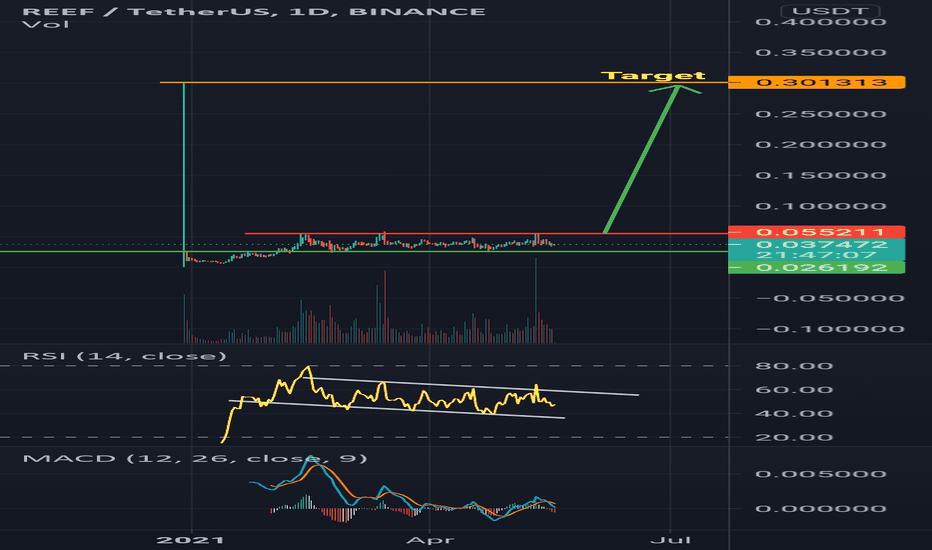Click the Apr label on time axis

click(430, 540)
